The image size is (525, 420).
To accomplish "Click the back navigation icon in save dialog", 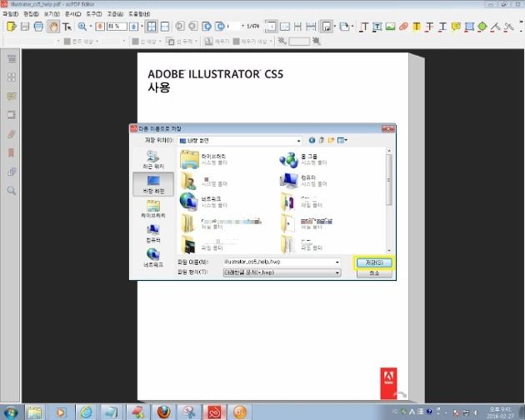I will [312, 140].
